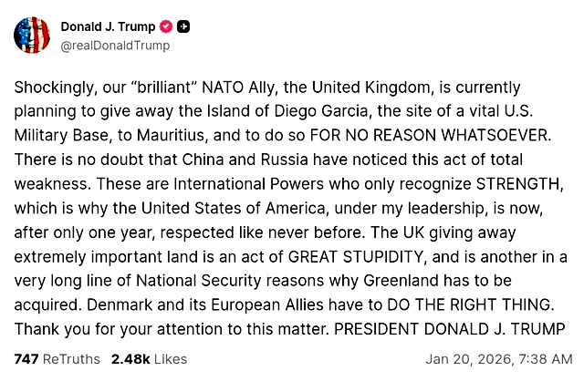This screenshot has height=392, width=584.
Task: Click the black plus badge beside the name
Action: pos(184,26)
